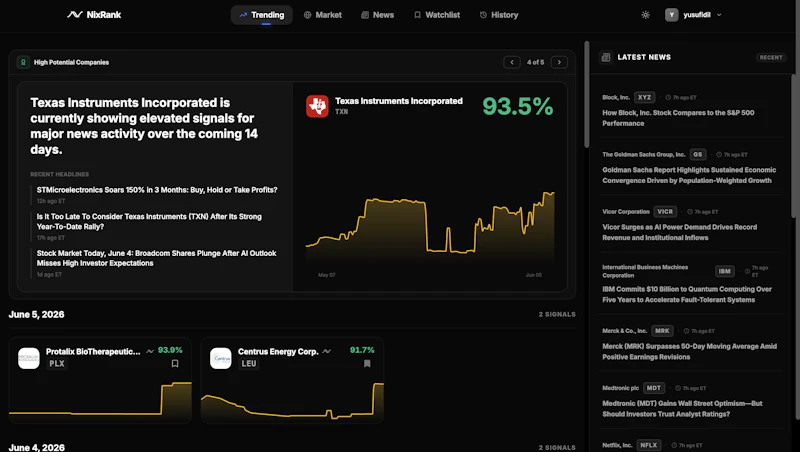Click the Market tab globe icon

click(307, 15)
